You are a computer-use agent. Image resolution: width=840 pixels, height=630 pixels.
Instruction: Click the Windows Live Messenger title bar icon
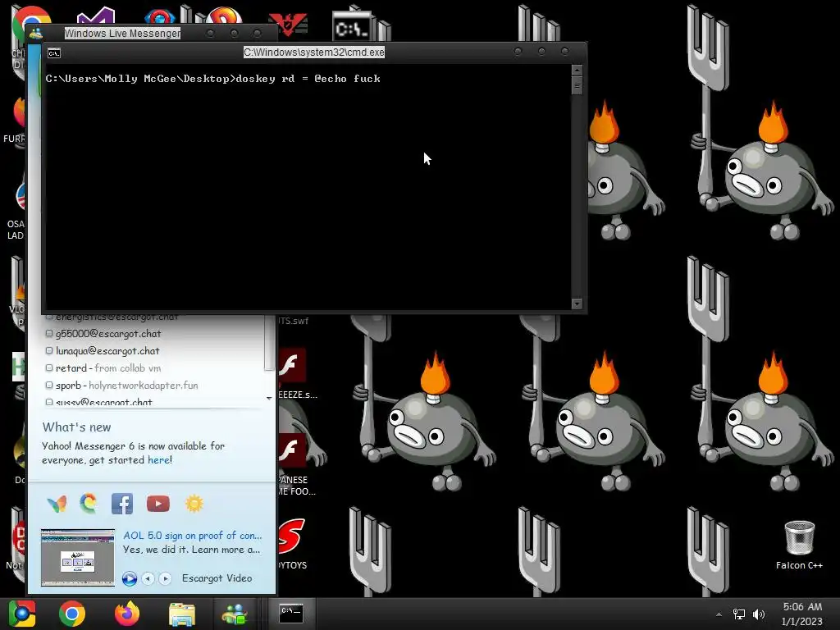36,33
